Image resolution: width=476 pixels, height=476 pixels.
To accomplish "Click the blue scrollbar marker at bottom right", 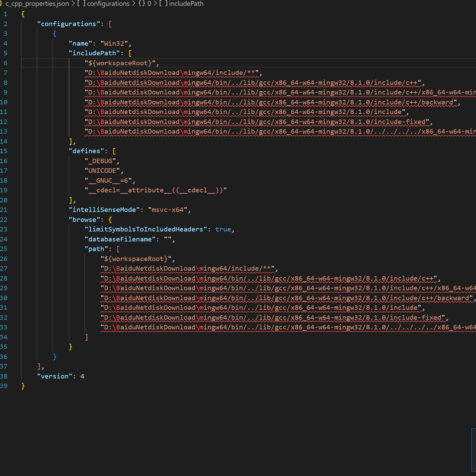I will 473,450.
